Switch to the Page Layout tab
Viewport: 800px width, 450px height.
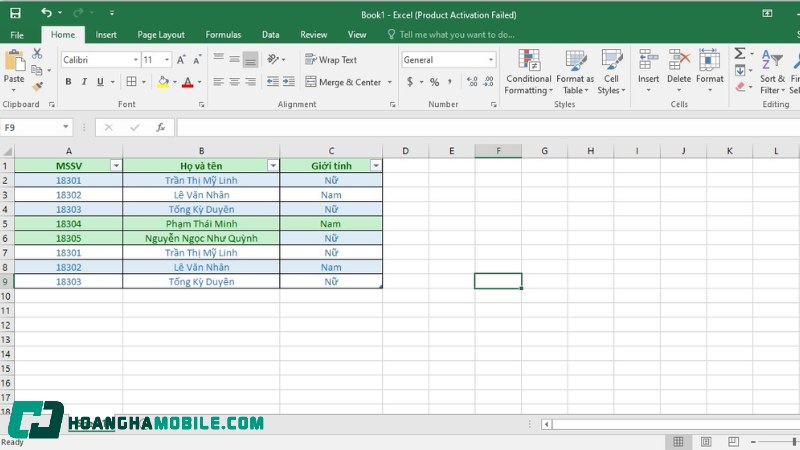161,35
